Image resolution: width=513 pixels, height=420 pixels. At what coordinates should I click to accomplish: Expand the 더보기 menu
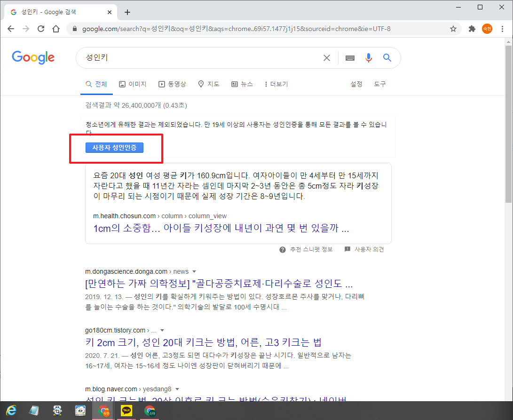click(276, 84)
